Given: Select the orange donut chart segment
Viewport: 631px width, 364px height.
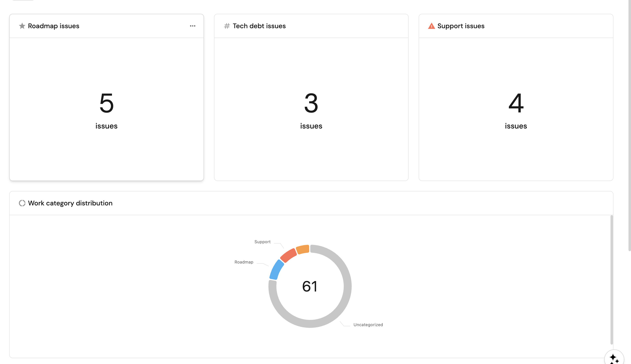Looking at the screenshot, I should tap(303, 249).
